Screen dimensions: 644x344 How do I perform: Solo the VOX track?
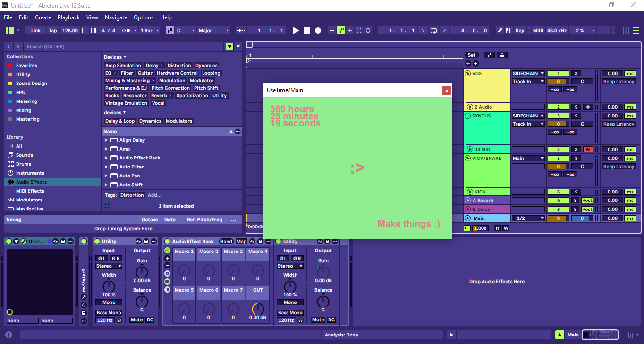point(576,74)
